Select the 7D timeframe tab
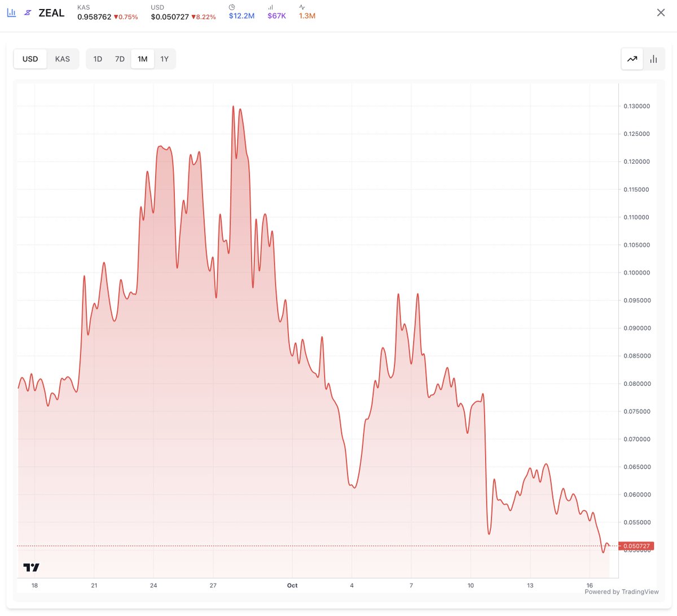677x616 pixels. tap(120, 59)
